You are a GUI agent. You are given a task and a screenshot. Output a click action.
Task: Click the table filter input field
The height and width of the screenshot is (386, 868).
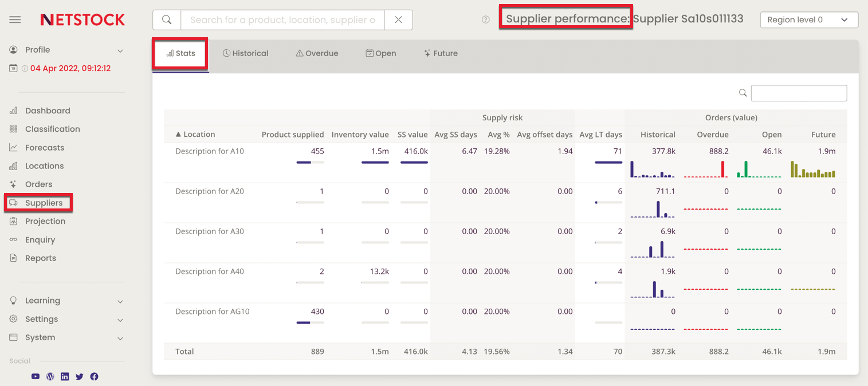pyautogui.click(x=799, y=93)
